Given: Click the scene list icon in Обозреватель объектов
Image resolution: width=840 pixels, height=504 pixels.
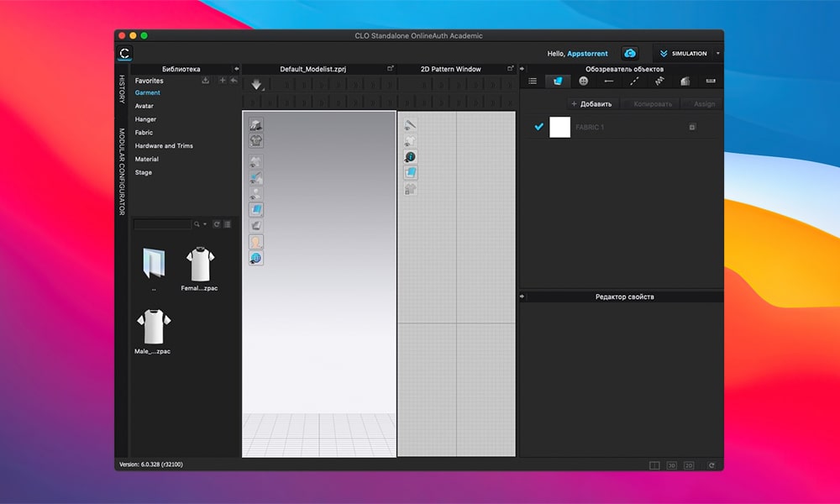Looking at the screenshot, I should point(533,81).
